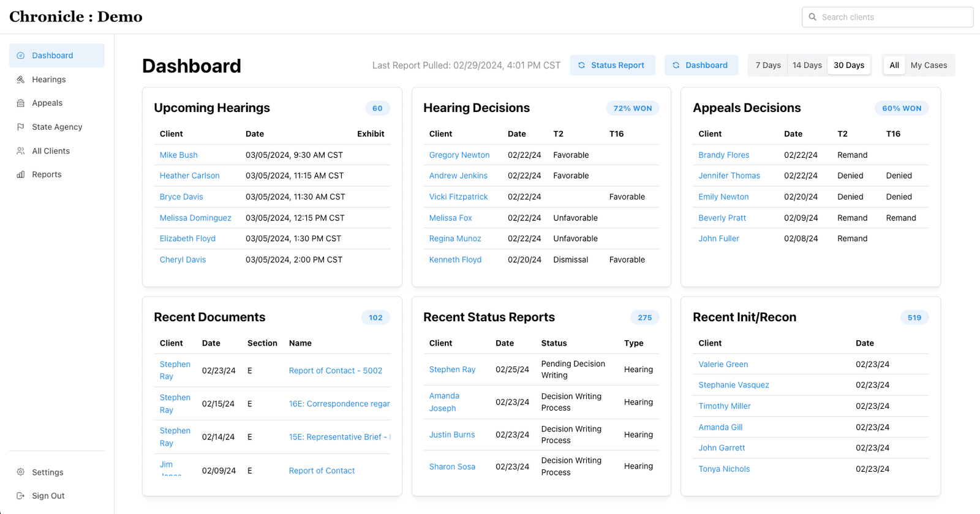Click the 72% WON badge
This screenshot has height=514, width=980.
pos(633,108)
